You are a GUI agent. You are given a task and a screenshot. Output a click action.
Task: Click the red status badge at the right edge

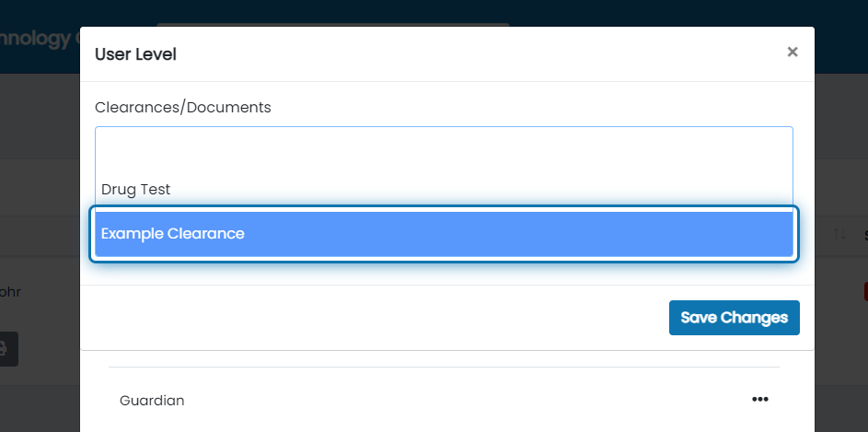(x=866, y=292)
